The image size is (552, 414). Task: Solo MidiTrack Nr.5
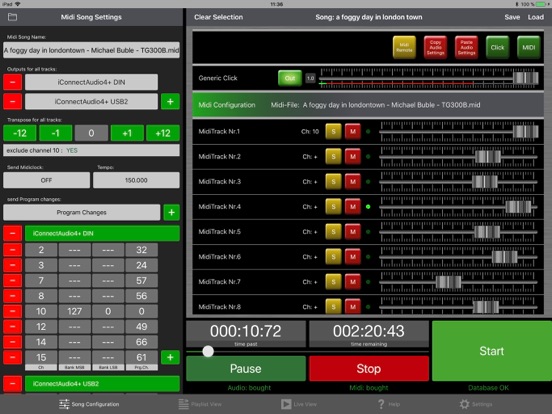coord(333,232)
